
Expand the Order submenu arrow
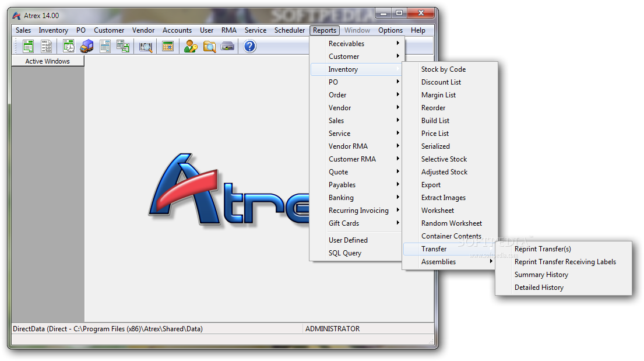[x=397, y=94]
